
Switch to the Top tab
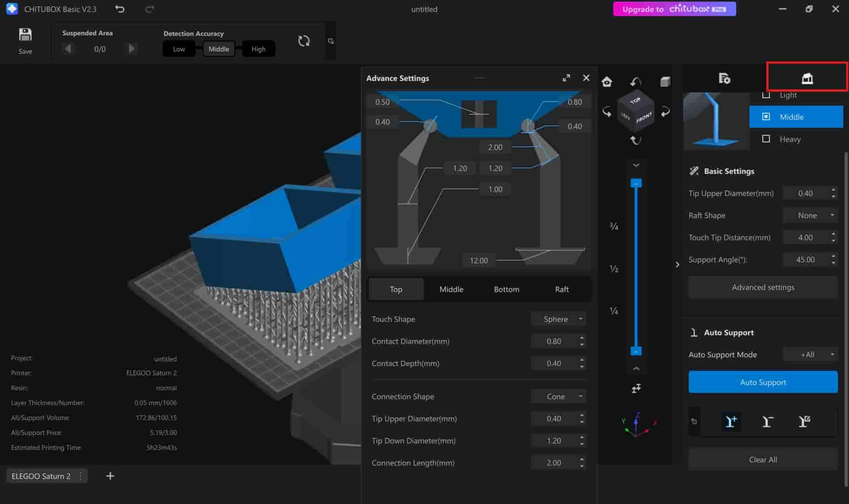[x=396, y=289]
